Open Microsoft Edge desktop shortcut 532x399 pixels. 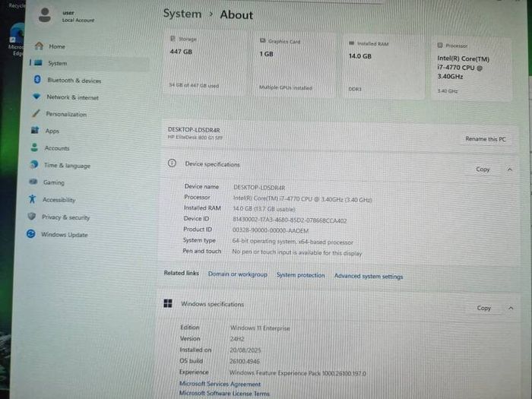(16, 39)
